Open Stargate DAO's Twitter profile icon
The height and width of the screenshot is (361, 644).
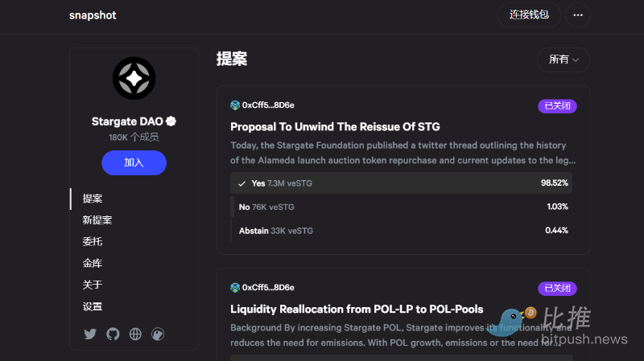[90, 334]
